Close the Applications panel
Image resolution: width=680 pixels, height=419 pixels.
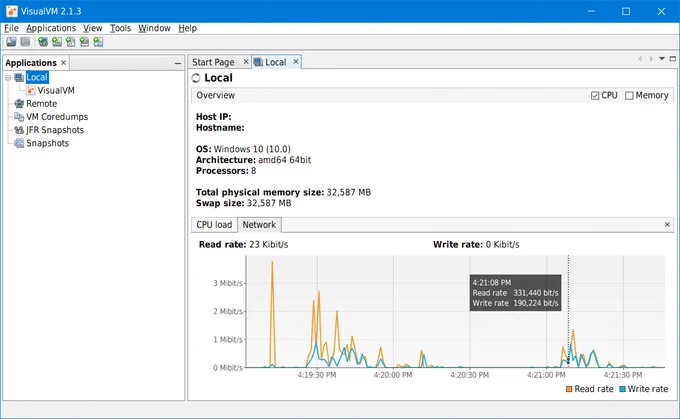point(63,63)
